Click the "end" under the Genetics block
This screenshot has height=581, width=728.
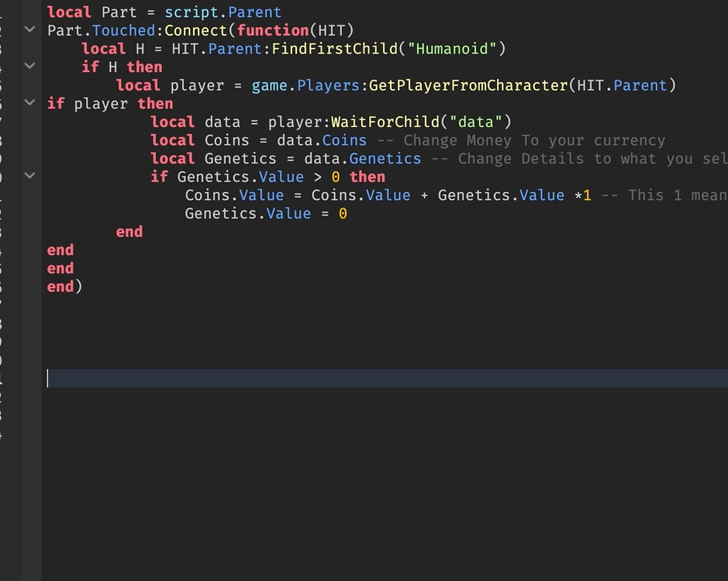(129, 232)
